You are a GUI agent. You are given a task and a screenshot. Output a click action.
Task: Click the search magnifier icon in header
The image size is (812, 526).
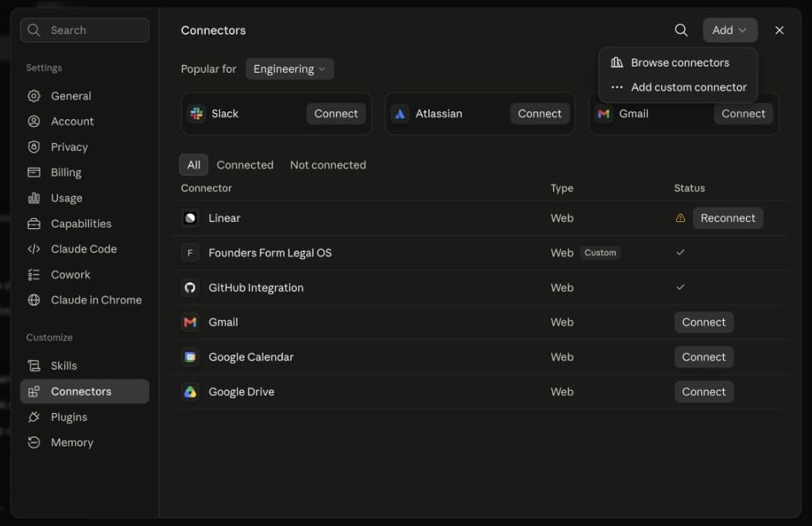681,30
